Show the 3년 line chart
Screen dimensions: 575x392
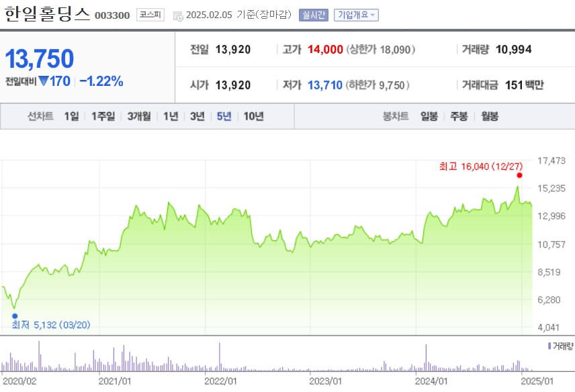pyautogui.click(x=197, y=117)
